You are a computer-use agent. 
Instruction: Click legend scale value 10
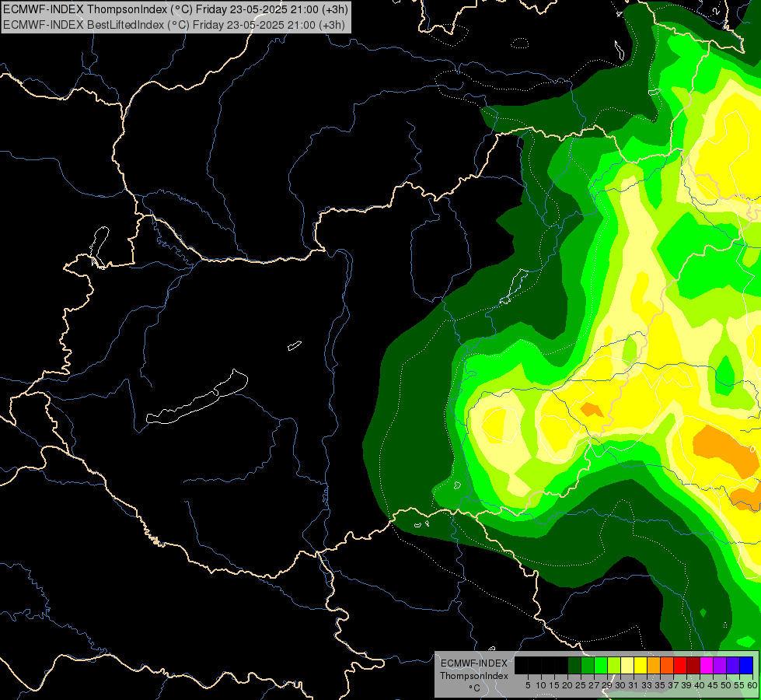pos(541,685)
